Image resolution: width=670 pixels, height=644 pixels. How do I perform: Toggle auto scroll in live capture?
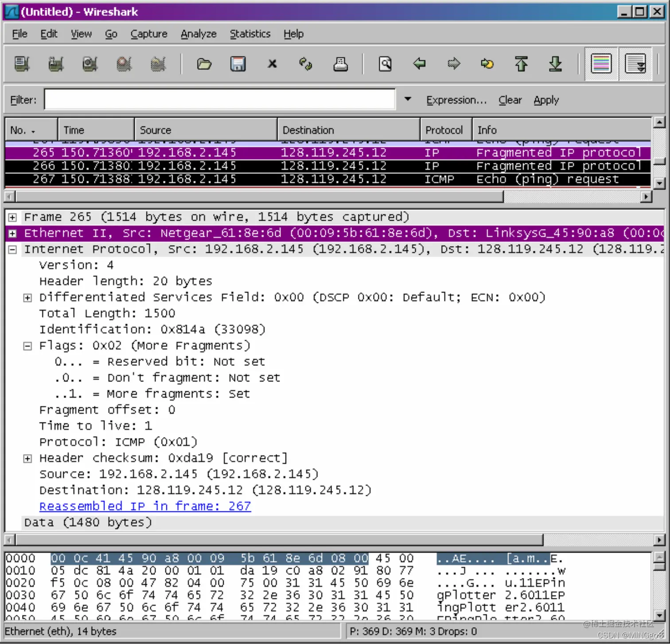pos(635,64)
